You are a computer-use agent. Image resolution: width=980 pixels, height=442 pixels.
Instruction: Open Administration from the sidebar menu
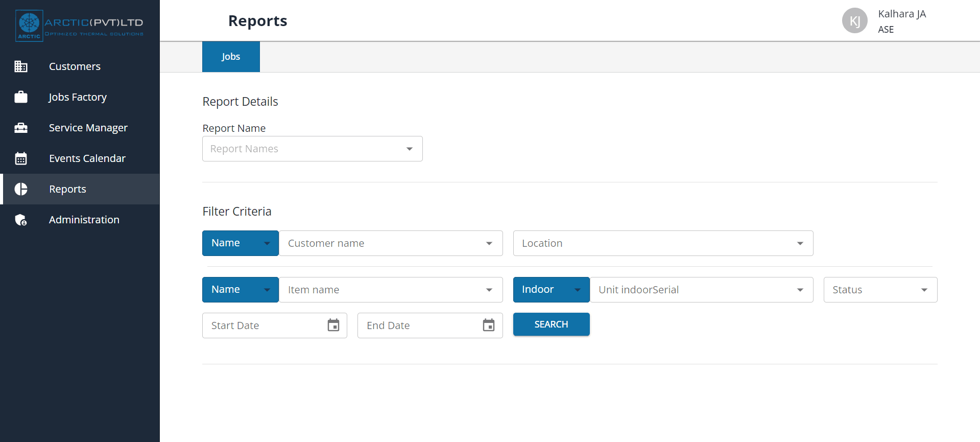click(x=84, y=220)
